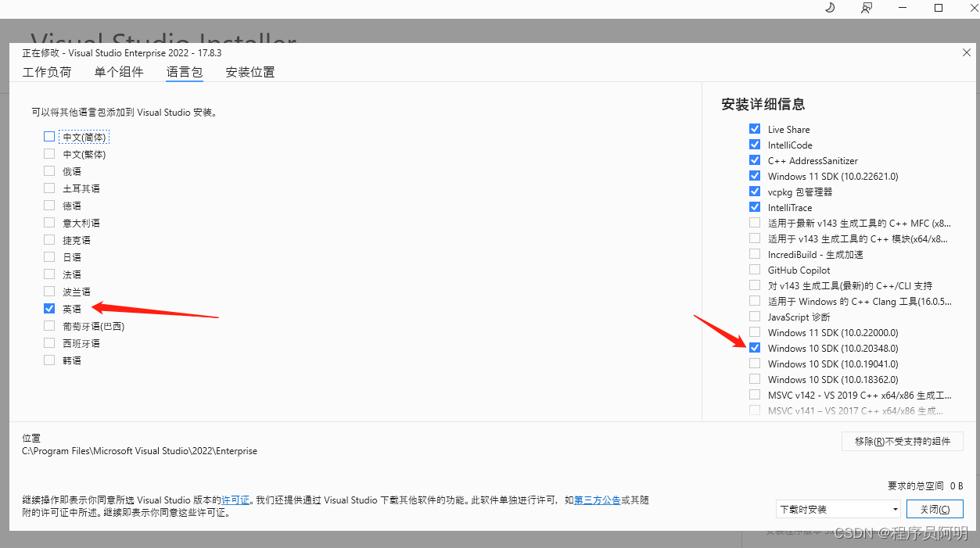
Task: Select the 语言包 tab
Action: pyautogui.click(x=185, y=72)
